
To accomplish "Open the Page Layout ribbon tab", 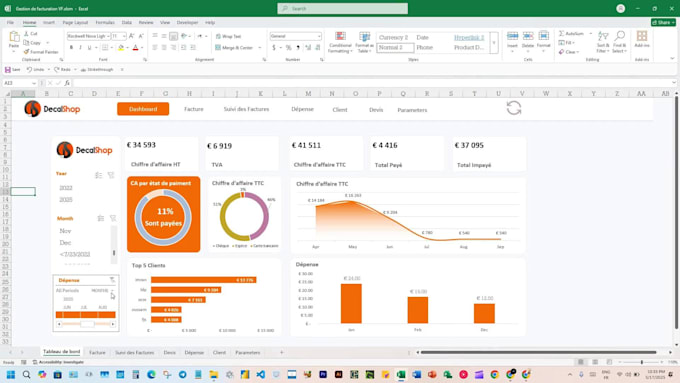I will 75,23.
